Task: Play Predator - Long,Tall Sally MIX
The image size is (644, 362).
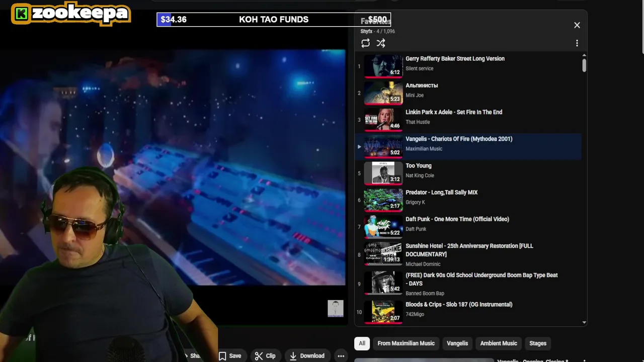Action: click(x=441, y=192)
